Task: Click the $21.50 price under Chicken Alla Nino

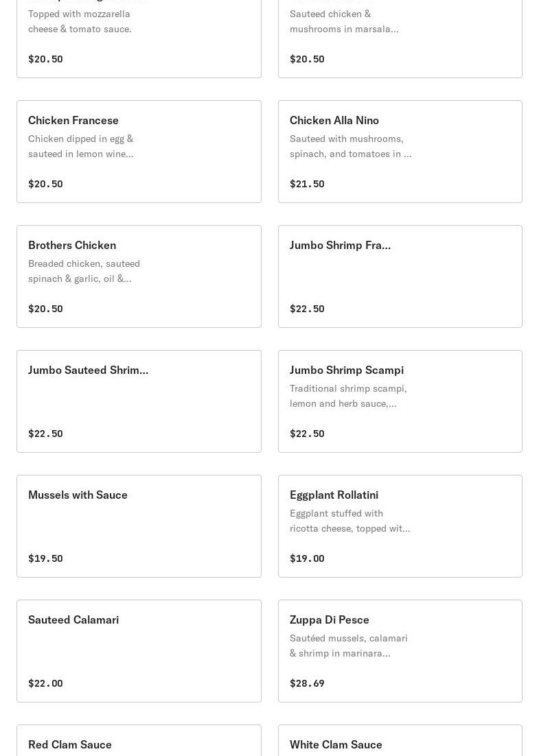Action: [x=307, y=184]
